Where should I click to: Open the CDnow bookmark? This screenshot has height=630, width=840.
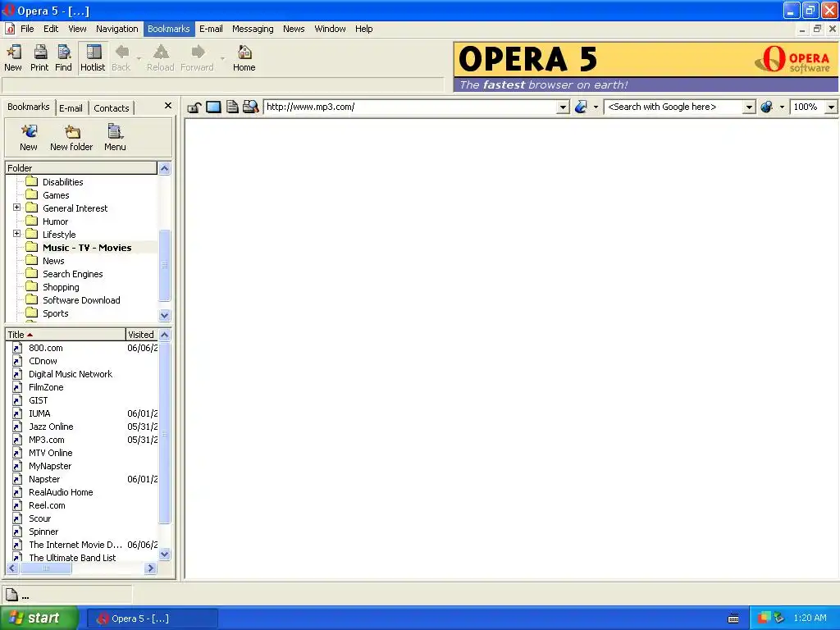click(43, 361)
